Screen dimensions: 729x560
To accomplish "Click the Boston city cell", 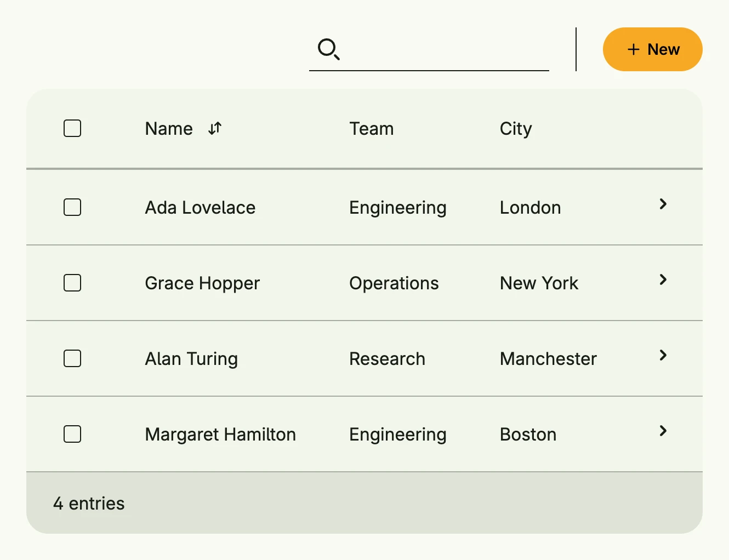I will [528, 435].
